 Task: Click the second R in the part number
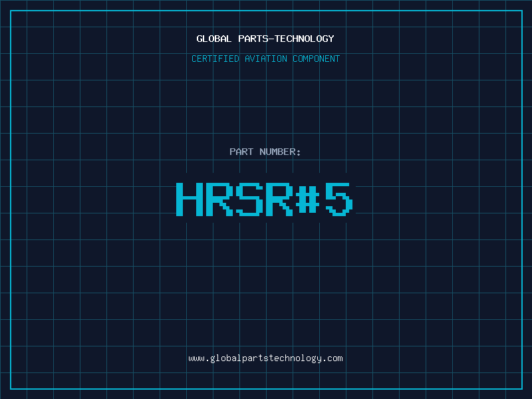point(279,199)
